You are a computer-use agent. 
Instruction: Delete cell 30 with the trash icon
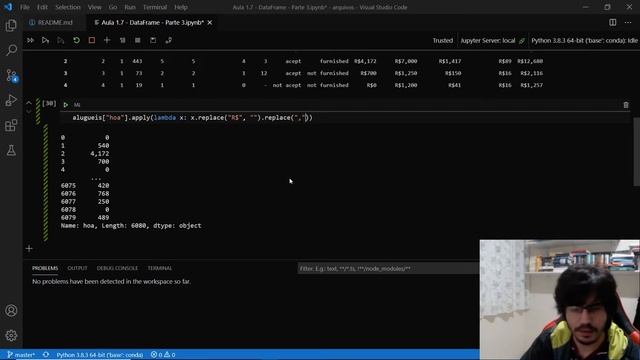tap(626, 105)
